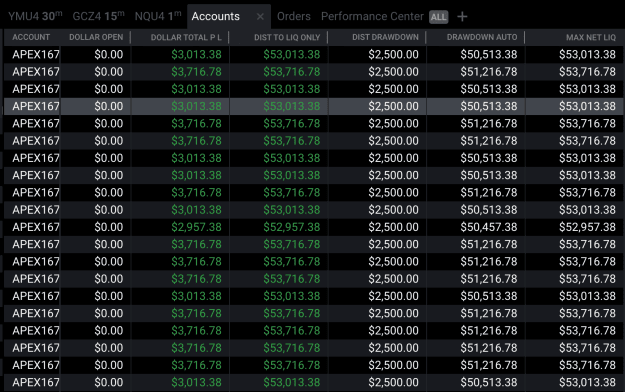This screenshot has width=625, height=392.
Task: Click APEX167 in the $2,957.38 profit row
Action: coord(36,227)
